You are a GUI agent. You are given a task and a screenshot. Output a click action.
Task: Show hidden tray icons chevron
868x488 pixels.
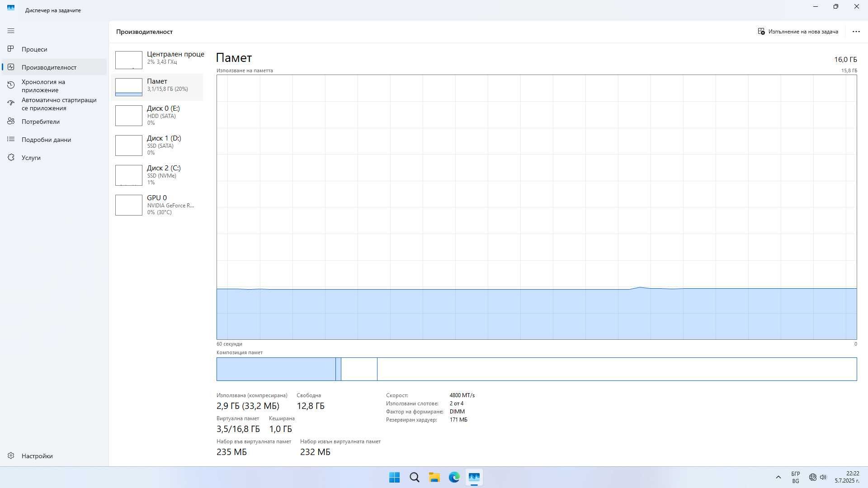pos(778,477)
